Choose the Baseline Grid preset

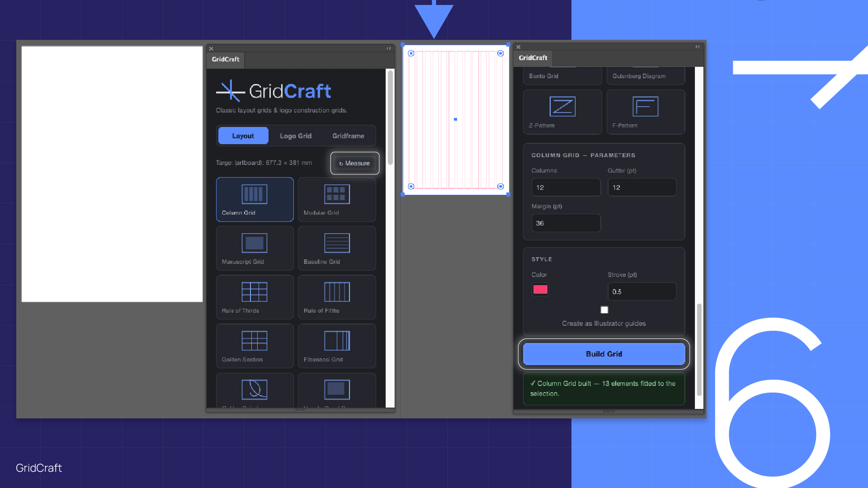337,248
